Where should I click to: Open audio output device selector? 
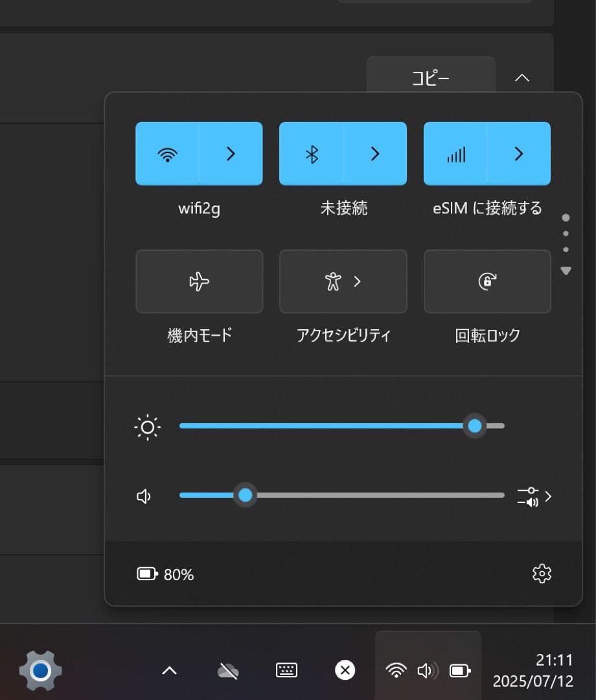(535, 495)
